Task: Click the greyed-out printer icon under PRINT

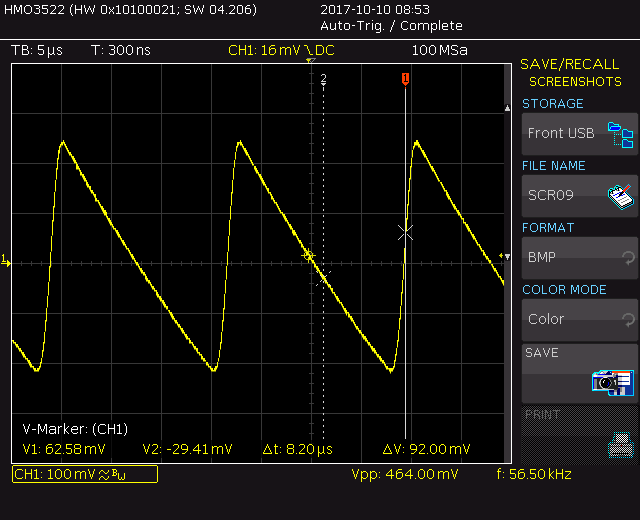Action: pyautogui.click(x=621, y=443)
